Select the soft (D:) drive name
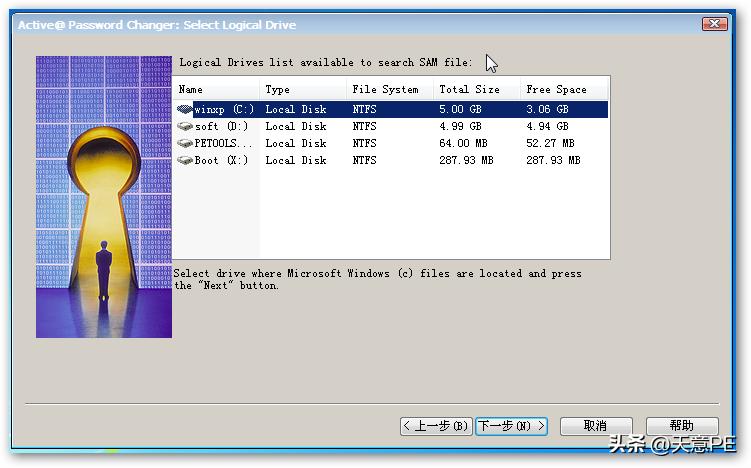751x468 pixels. point(220,127)
